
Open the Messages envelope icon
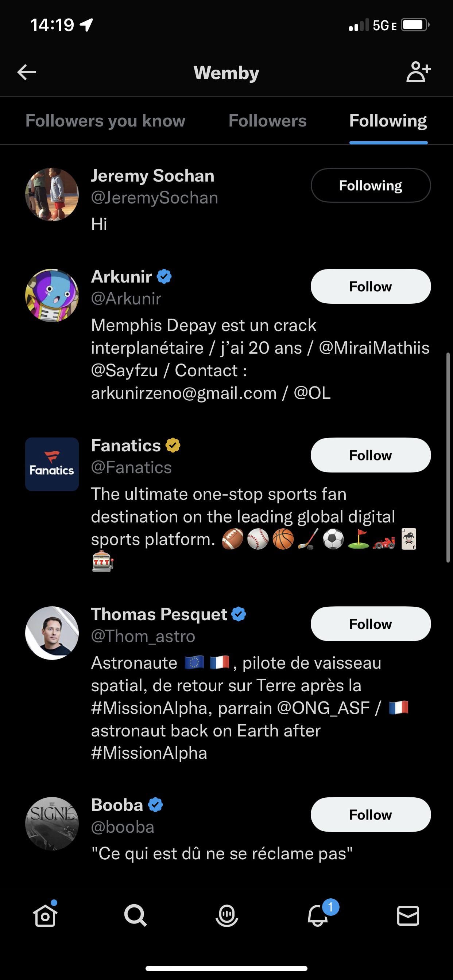pos(408,915)
